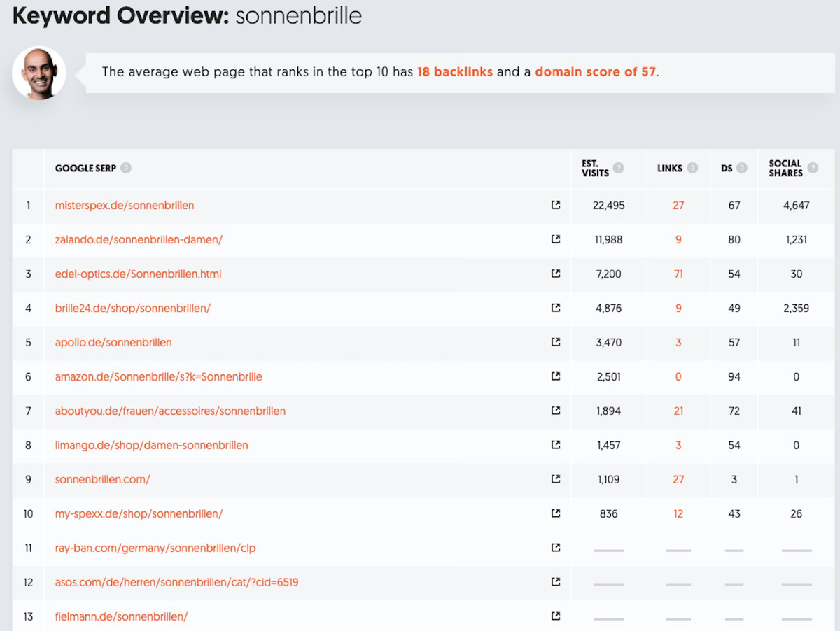Open asos.com herren sonnenbrillen link
840x631 pixels.
coord(177,583)
